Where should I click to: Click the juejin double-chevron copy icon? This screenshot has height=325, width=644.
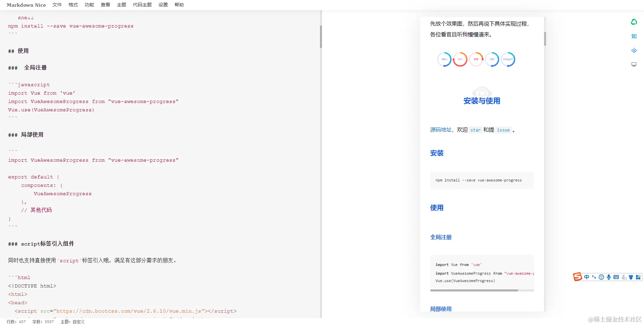pyautogui.click(x=634, y=50)
